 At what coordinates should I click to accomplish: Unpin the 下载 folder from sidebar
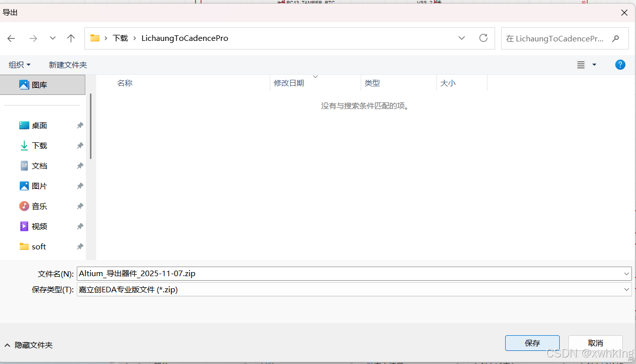point(79,145)
